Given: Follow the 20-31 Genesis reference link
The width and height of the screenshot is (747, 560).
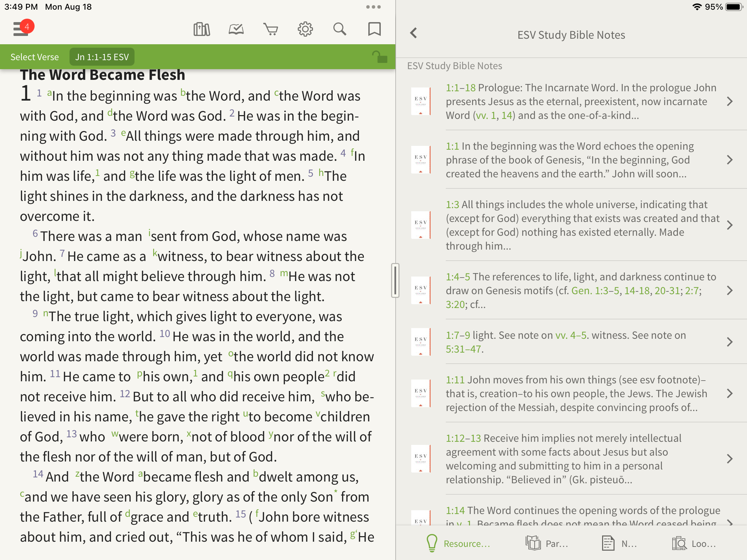Looking at the screenshot, I should 667,291.
